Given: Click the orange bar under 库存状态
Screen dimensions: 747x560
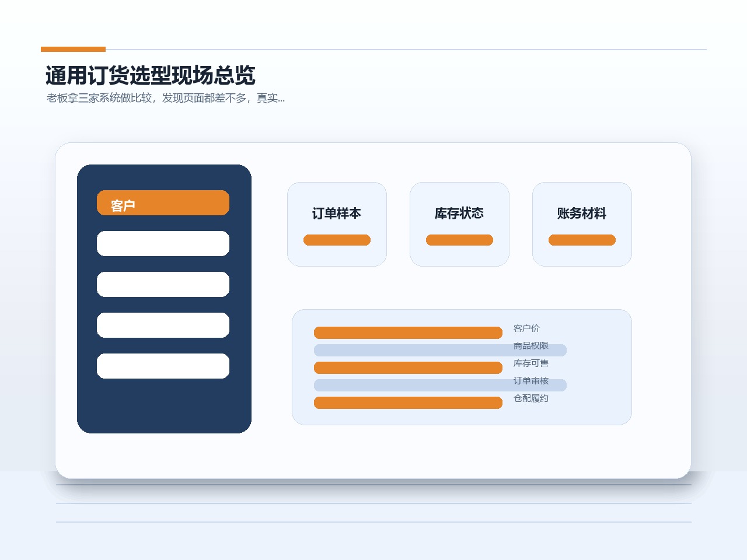Looking at the screenshot, I should [x=459, y=240].
